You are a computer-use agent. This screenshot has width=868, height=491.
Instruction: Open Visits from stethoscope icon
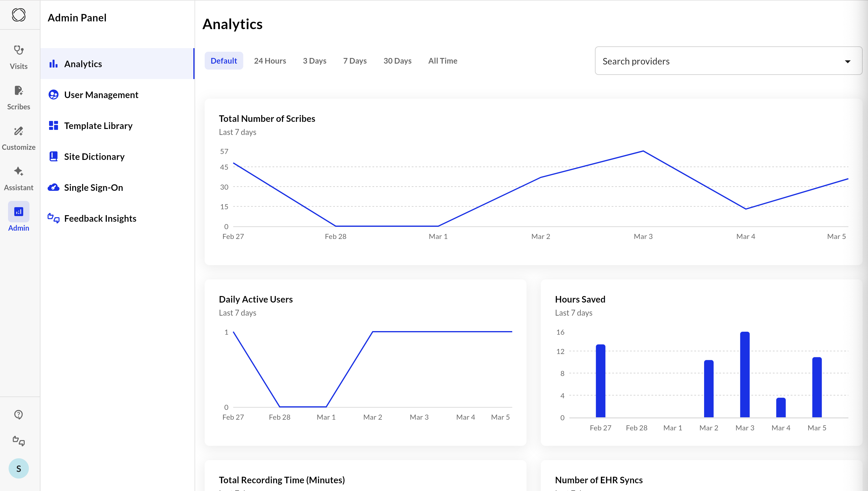[18, 51]
